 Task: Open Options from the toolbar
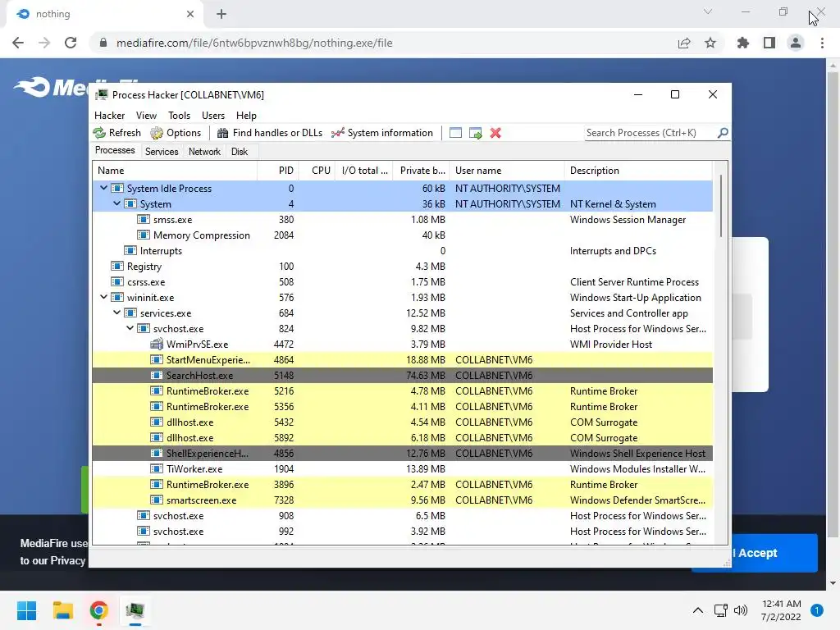point(176,133)
